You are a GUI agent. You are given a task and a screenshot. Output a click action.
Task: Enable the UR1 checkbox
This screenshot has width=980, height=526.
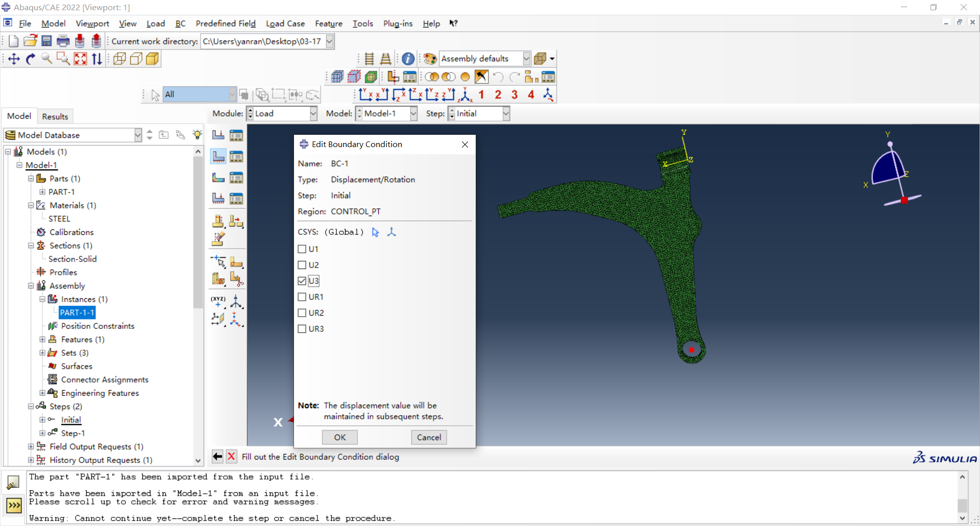(302, 297)
